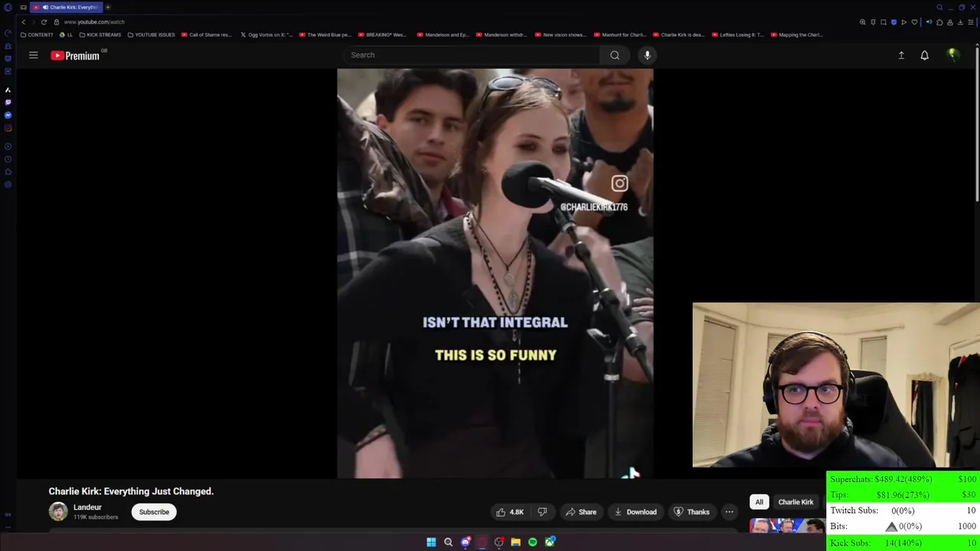980x551 pixels.
Task: Open the KICK STREAMS bookmarks folder
Action: (100, 34)
